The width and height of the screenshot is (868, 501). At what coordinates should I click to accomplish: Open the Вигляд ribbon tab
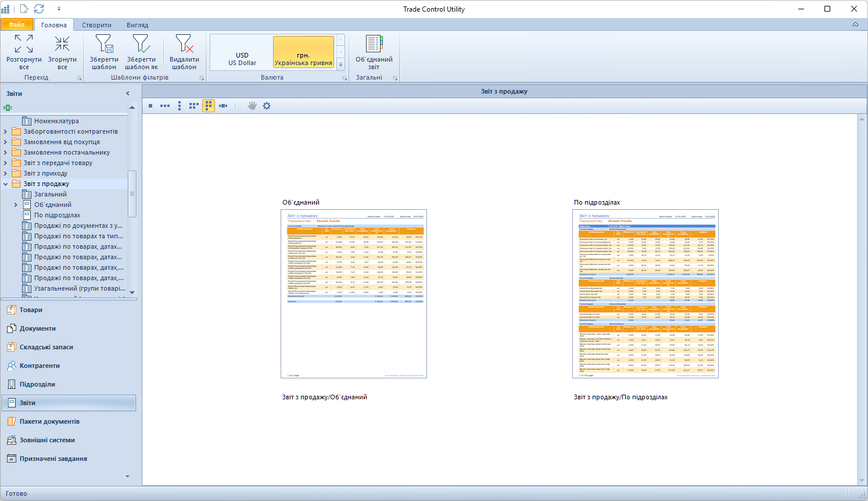click(x=137, y=25)
